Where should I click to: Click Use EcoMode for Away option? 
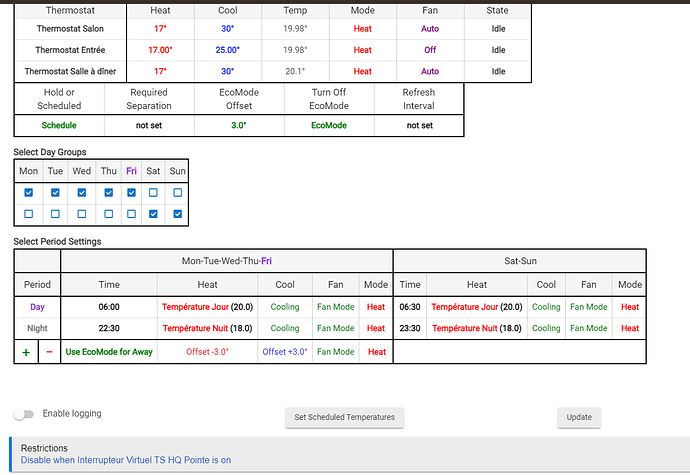pyautogui.click(x=109, y=352)
